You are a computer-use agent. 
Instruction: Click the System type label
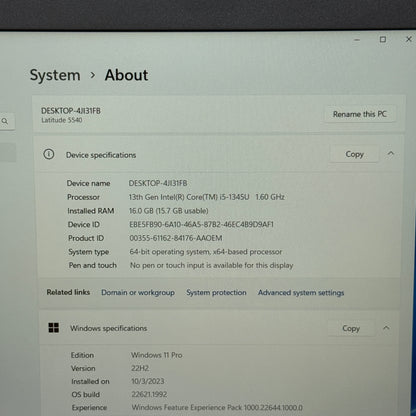point(89,252)
